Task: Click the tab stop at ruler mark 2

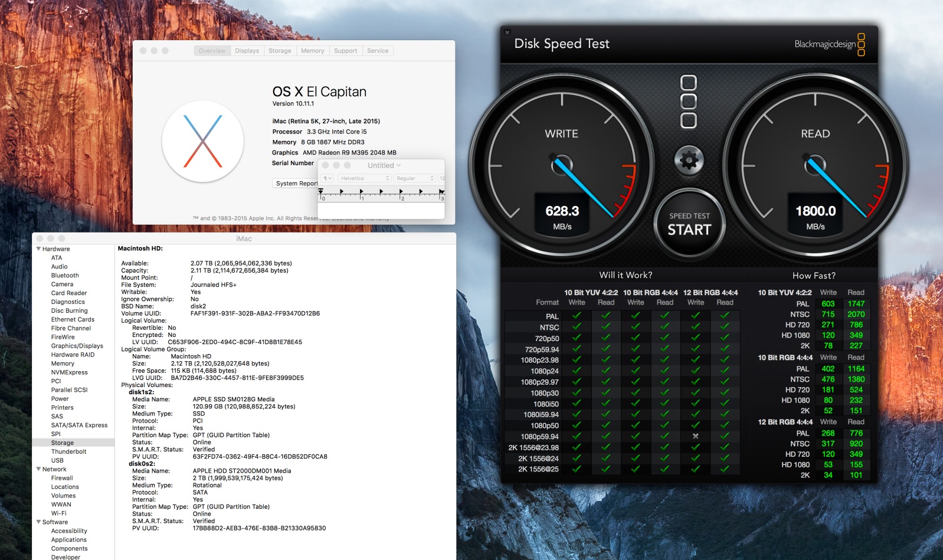Action: click(x=401, y=192)
